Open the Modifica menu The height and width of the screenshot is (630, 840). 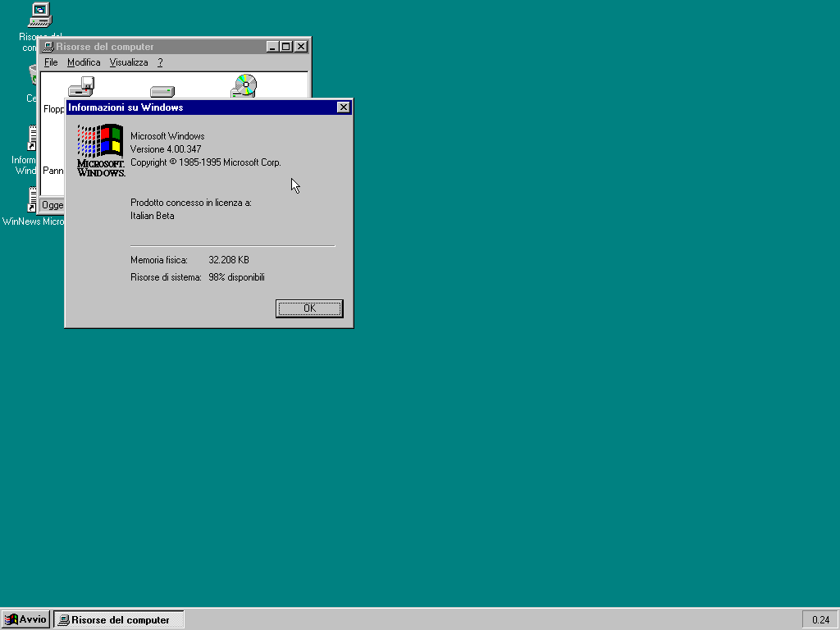coord(84,62)
